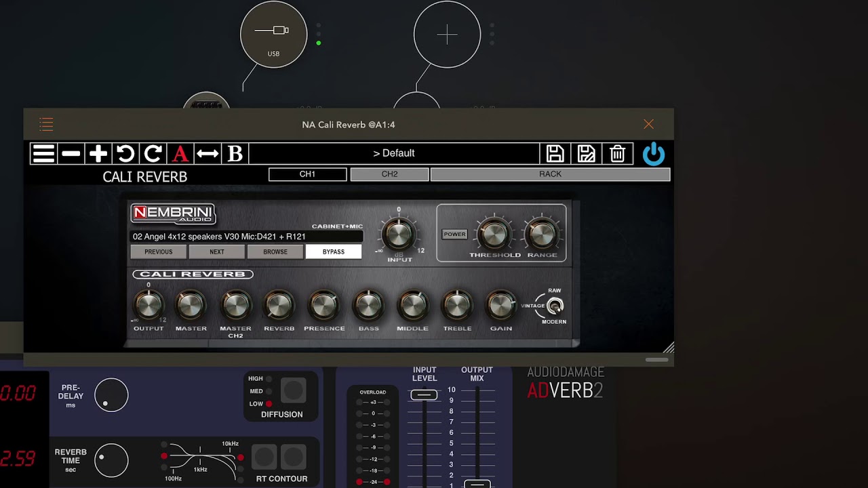Click AdVerb2 INPUT LEVEL fader handle

424,394
